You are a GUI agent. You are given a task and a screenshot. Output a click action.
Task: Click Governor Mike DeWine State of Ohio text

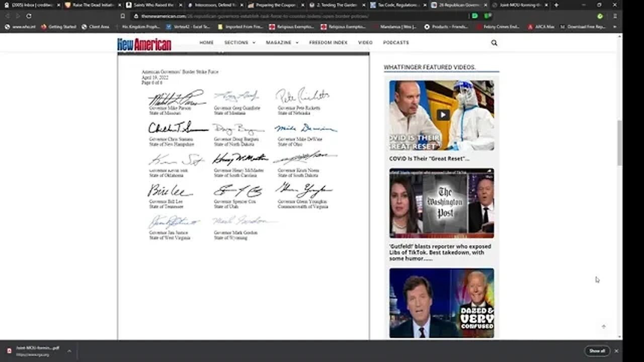point(300,142)
